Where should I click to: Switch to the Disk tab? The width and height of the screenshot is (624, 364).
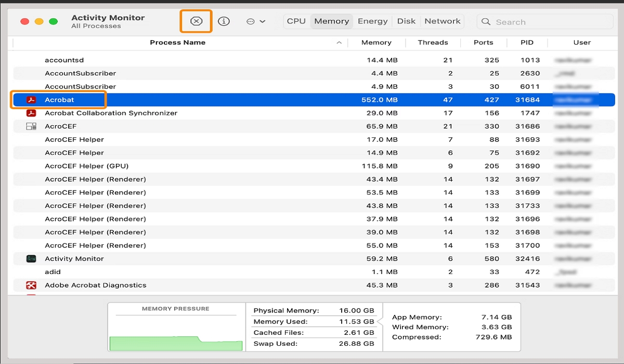pyautogui.click(x=406, y=21)
